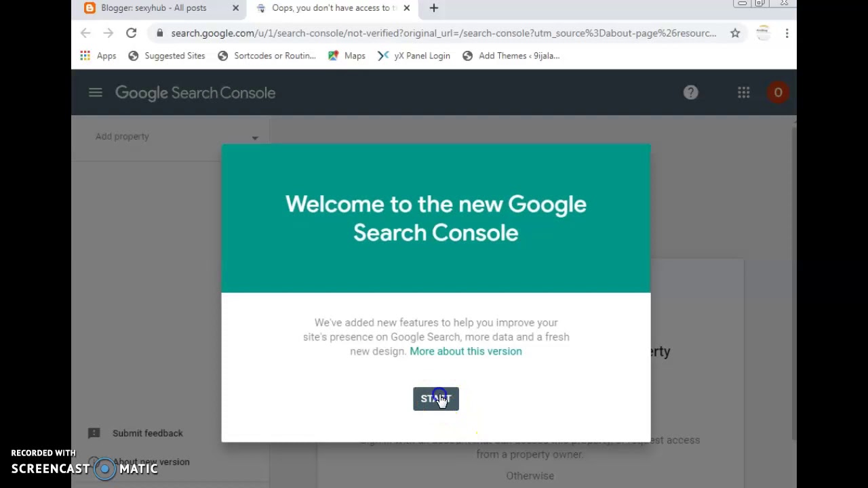This screenshot has width=868, height=488.
Task: Switch to the Blogger: sexyhub All posts tab
Action: [x=153, y=8]
